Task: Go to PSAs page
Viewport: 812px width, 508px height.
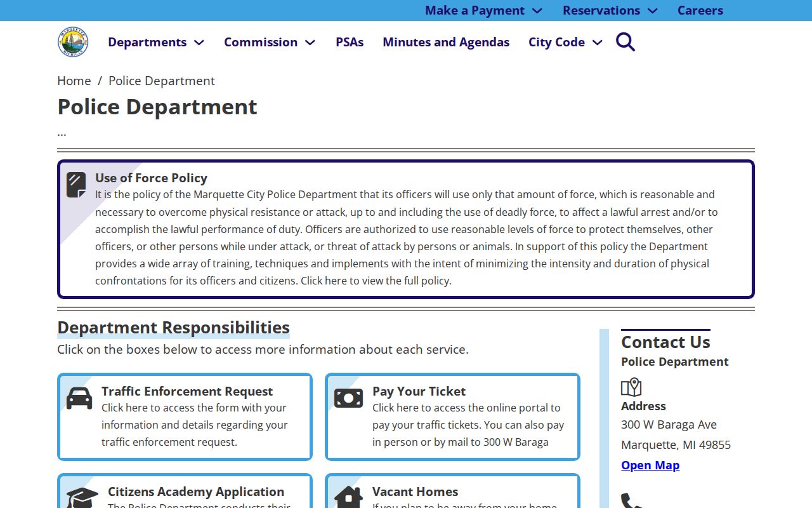Action: click(x=350, y=42)
